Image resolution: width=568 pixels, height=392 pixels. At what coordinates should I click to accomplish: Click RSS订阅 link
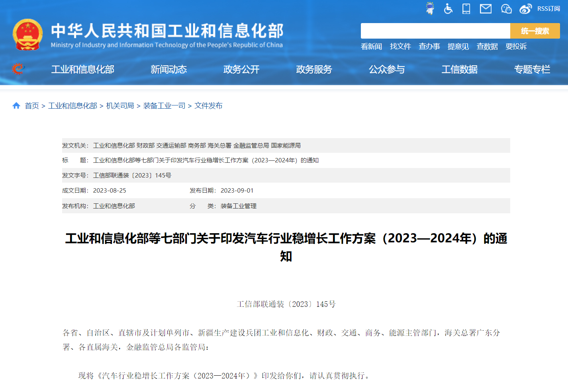[x=548, y=8]
